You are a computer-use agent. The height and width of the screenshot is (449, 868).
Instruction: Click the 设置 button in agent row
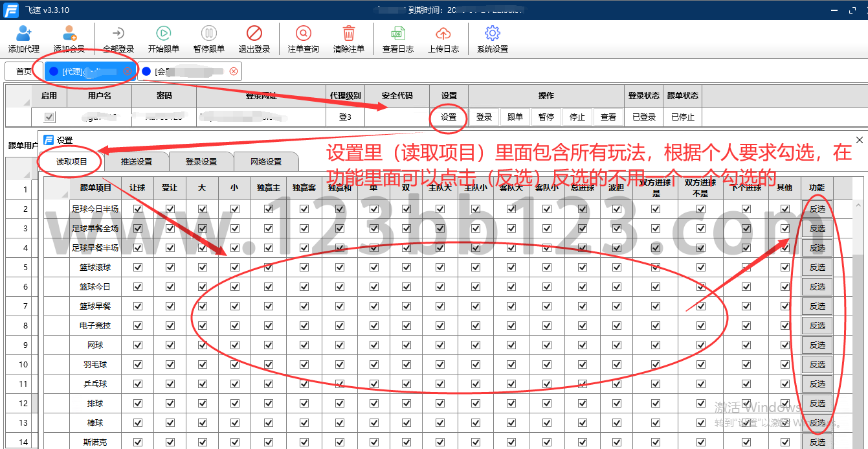point(449,117)
